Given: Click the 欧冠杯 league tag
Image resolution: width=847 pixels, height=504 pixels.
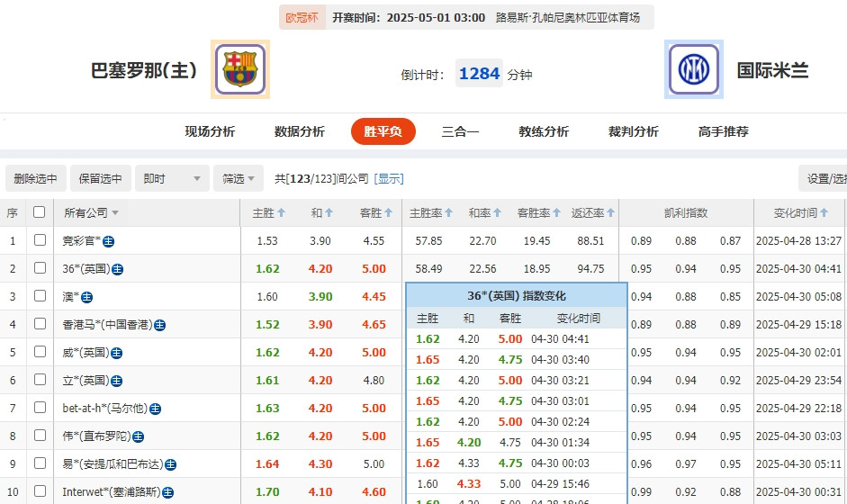Looking at the screenshot, I should [x=302, y=17].
